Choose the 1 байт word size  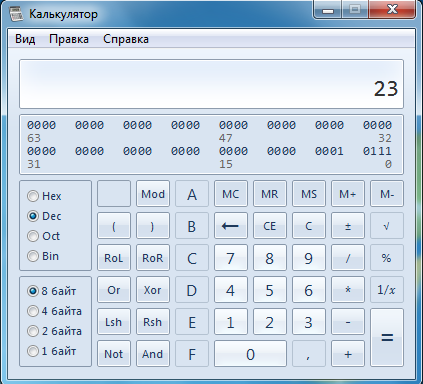click(x=52, y=351)
